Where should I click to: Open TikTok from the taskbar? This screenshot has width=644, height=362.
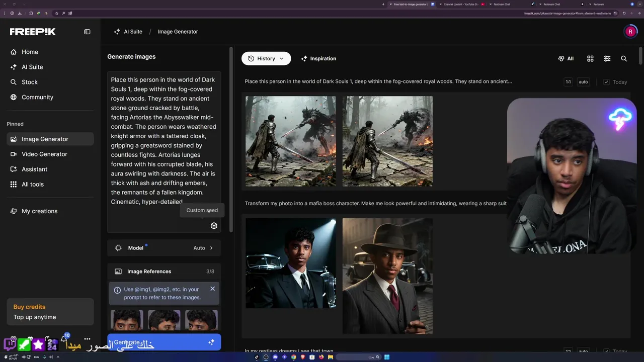coord(256,357)
